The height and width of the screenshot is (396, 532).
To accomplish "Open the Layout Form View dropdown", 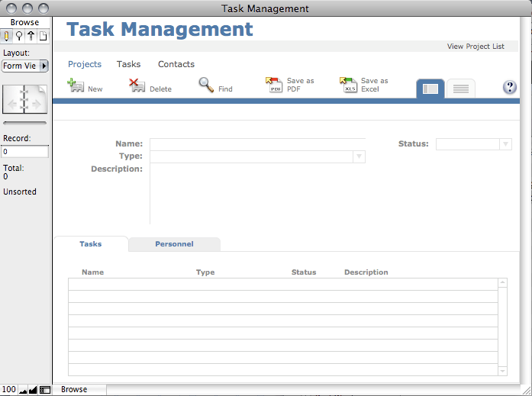I will 25,66.
